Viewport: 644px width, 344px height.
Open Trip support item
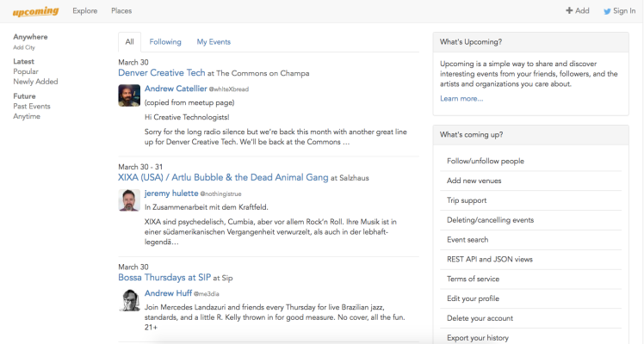pyautogui.click(x=530, y=200)
